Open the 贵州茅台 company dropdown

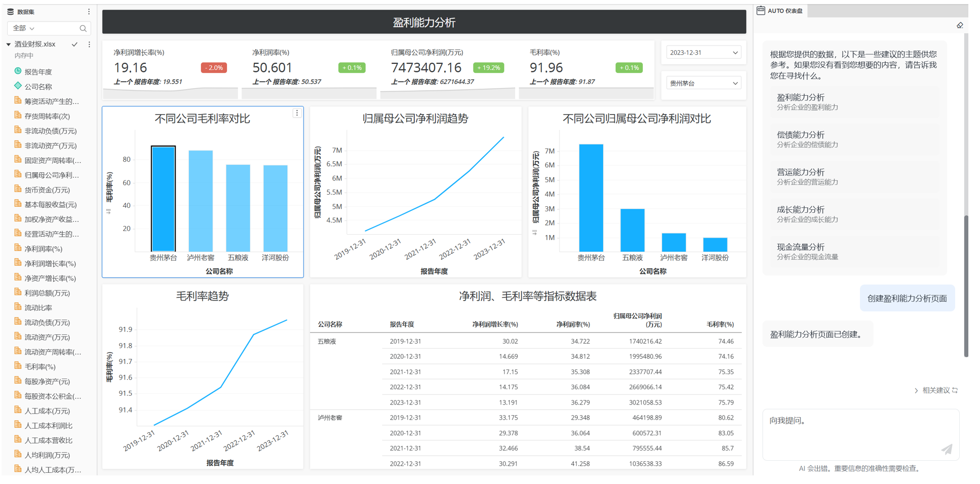[x=703, y=83]
